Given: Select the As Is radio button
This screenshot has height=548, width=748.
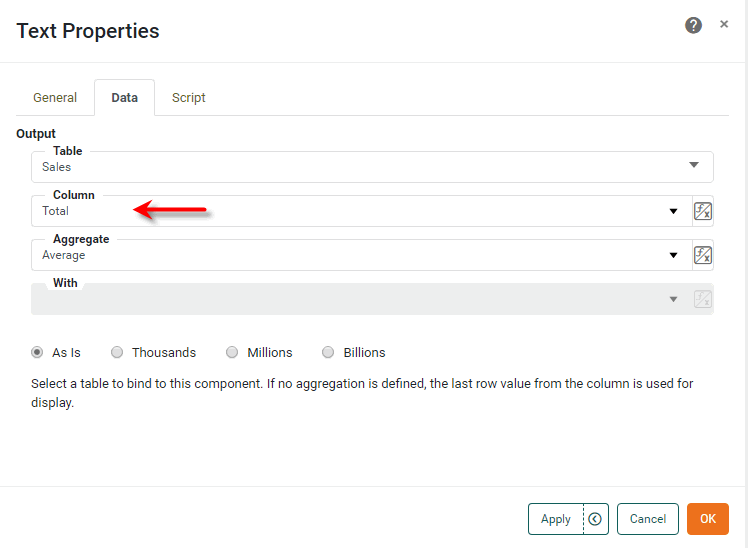Looking at the screenshot, I should [x=38, y=352].
